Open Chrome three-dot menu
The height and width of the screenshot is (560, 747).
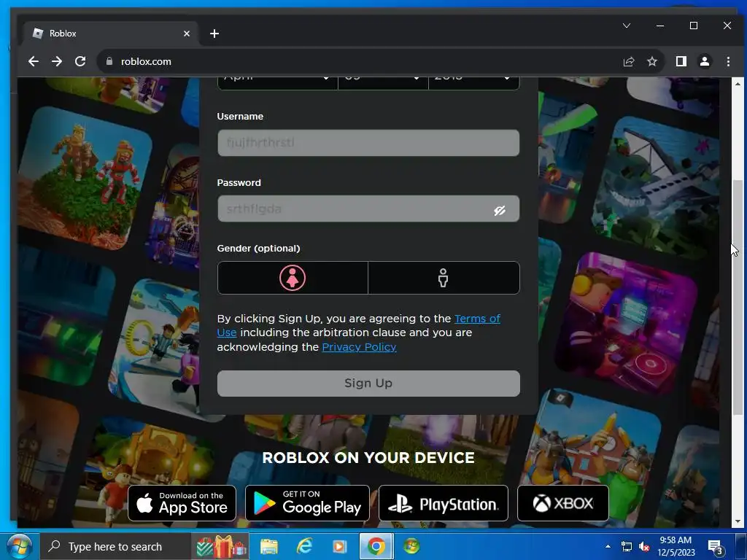pyautogui.click(x=728, y=61)
